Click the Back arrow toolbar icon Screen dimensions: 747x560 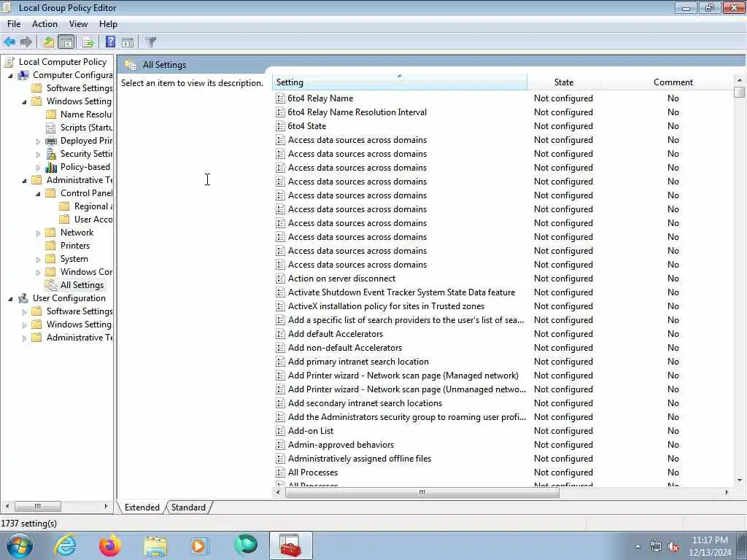pyautogui.click(x=9, y=42)
